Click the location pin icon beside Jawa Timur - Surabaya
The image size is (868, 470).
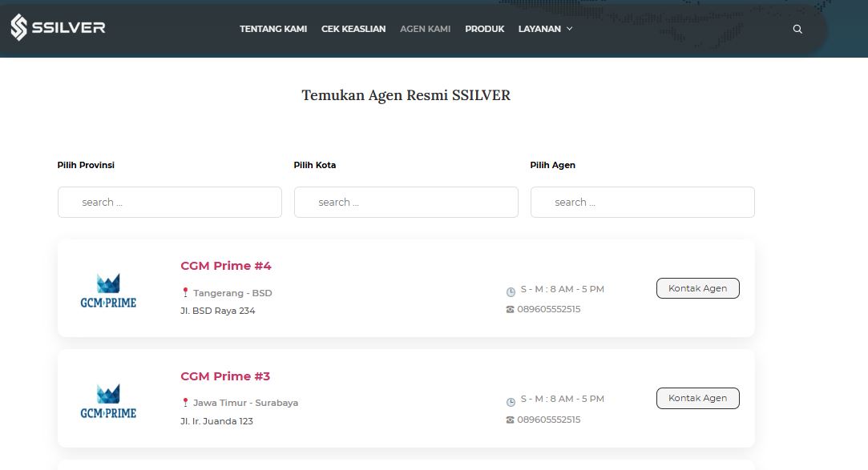[x=185, y=403]
